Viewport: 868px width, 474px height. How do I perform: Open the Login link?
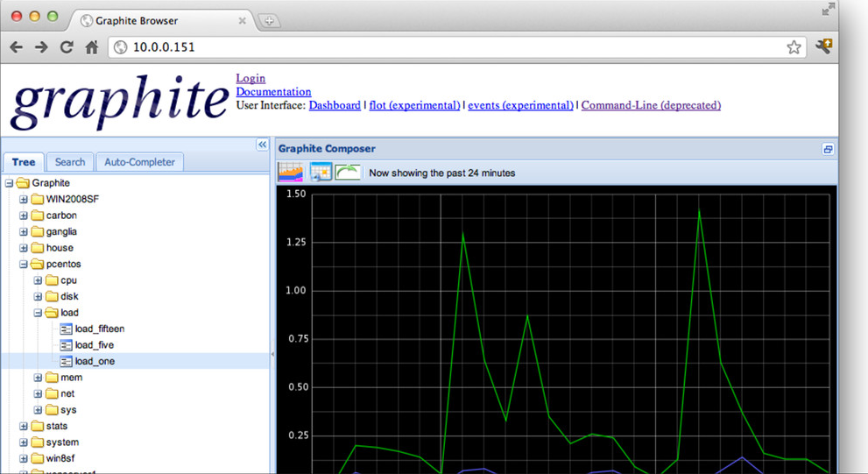(x=251, y=78)
